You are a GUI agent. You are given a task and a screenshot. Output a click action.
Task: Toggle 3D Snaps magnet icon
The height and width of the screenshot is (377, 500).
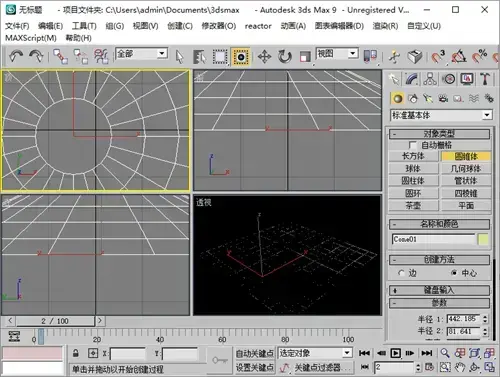point(438,56)
